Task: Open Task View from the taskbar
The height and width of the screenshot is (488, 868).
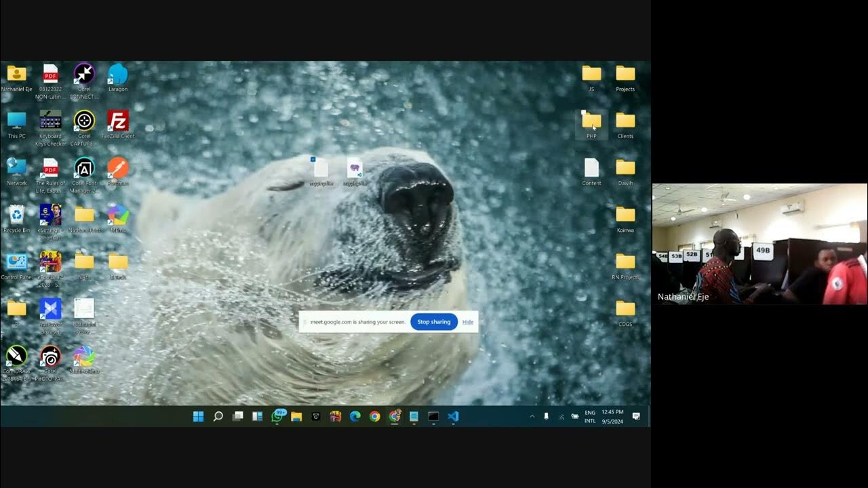Action: click(x=237, y=416)
